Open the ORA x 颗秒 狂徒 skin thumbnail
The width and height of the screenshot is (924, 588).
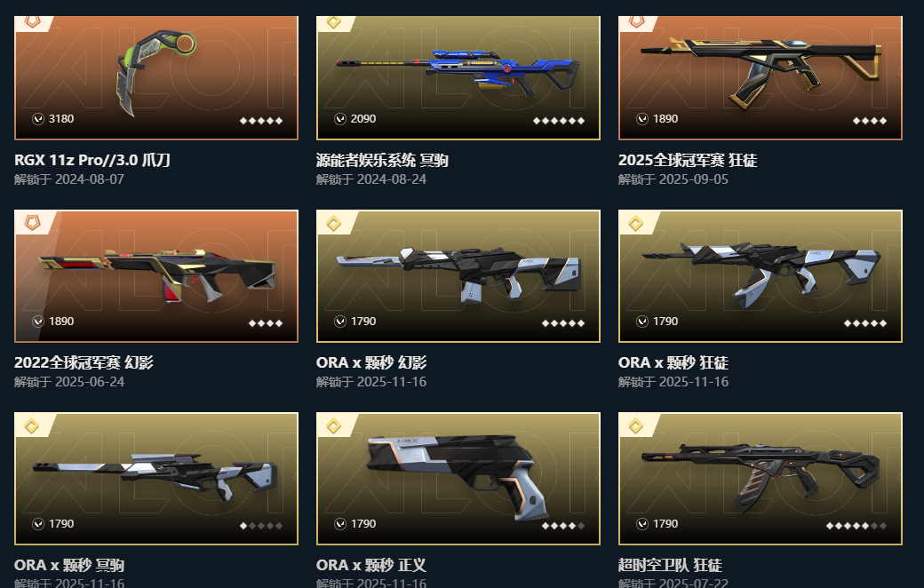pyautogui.click(x=761, y=275)
